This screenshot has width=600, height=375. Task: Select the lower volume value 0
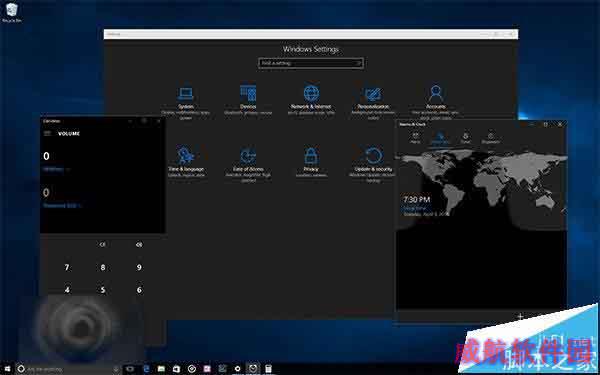(x=46, y=192)
